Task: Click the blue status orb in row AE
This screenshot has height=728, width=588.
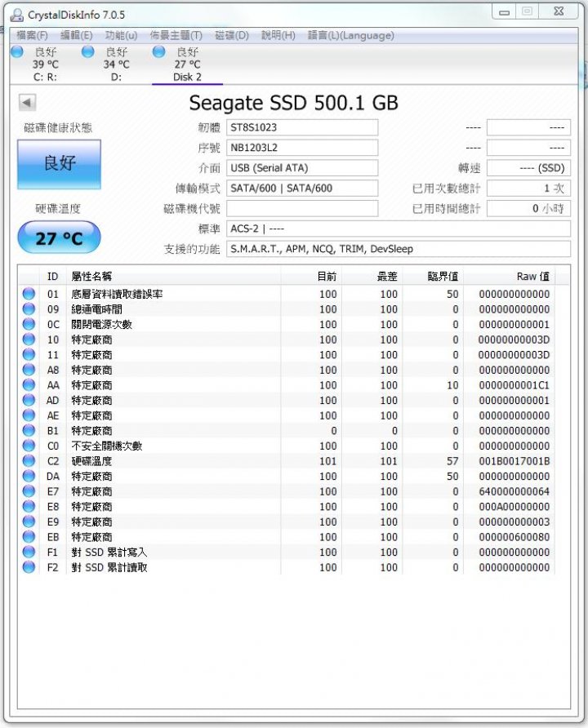Action: (29, 415)
